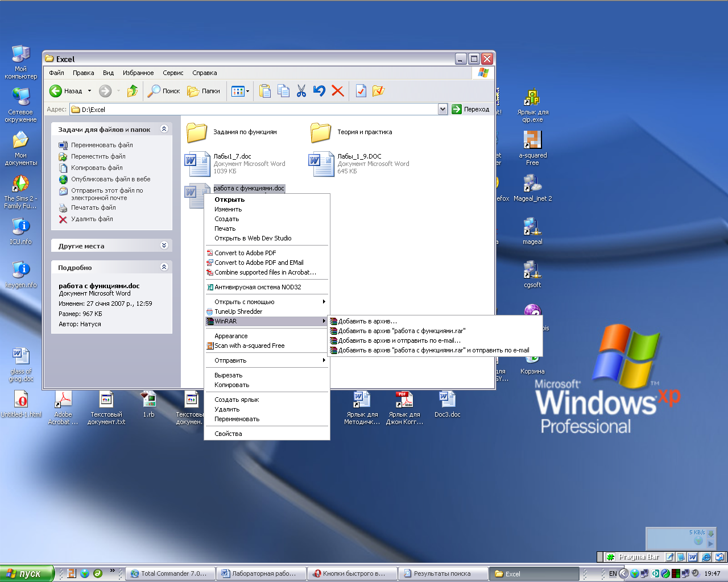Choose Добавить в архив и отправить по e-mail…

(435, 340)
